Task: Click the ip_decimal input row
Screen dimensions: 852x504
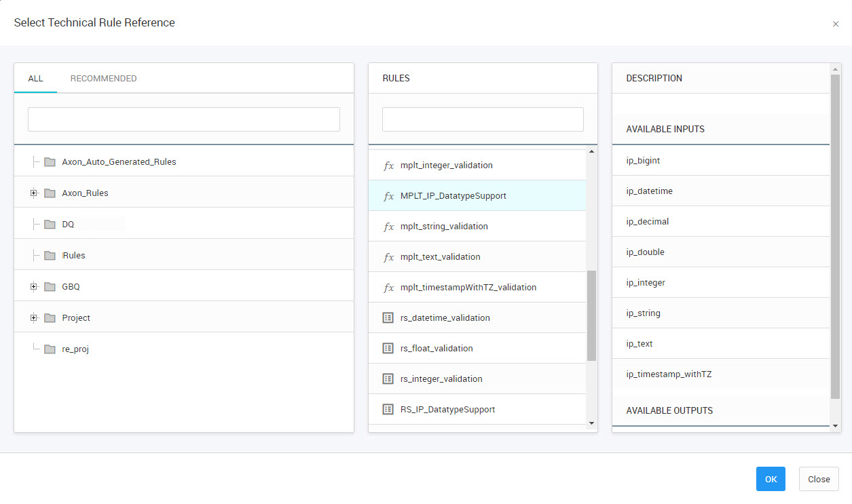Action: click(x=721, y=222)
